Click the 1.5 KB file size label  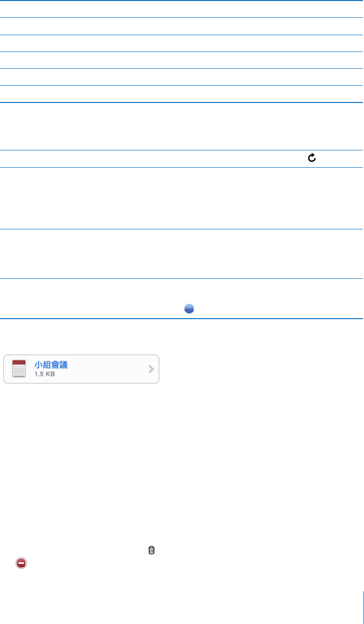pos(44,374)
